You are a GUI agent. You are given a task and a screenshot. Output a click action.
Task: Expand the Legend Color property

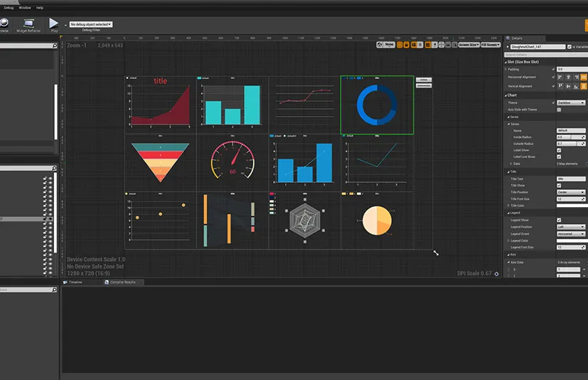pyautogui.click(x=509, y=241)
